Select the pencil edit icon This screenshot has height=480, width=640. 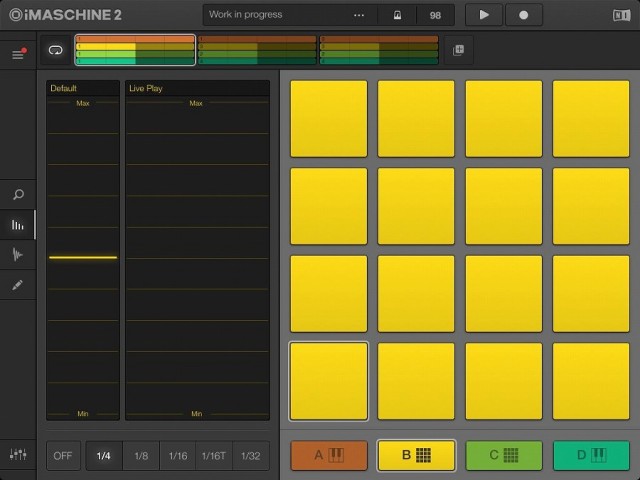(18, 284)
